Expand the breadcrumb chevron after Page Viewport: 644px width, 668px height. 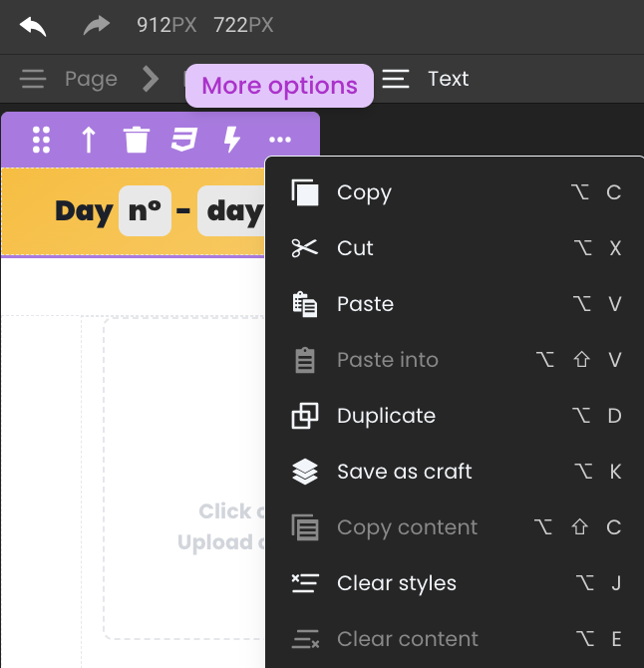pos(151,79)
